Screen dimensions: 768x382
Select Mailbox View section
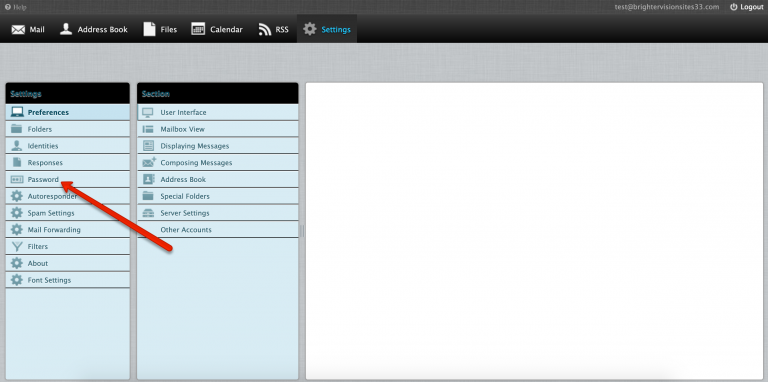coord(217,129)
